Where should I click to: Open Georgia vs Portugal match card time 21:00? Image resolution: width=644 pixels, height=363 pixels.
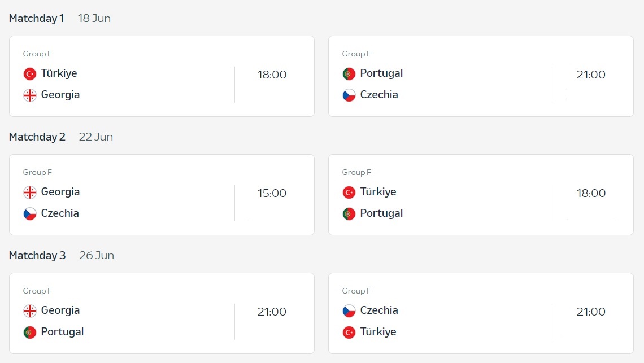[x=272, y=312]
